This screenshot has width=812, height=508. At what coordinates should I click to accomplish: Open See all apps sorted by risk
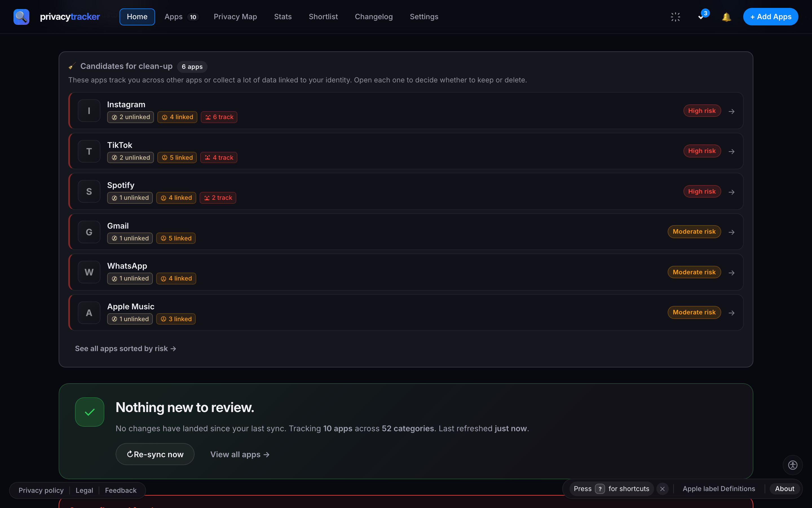coord(125,349)
